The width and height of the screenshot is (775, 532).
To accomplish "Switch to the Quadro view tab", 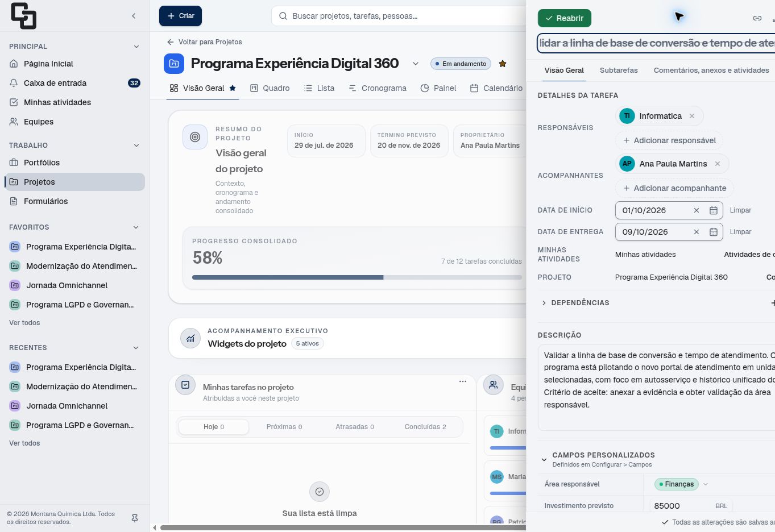I will (x=270, y=88).
